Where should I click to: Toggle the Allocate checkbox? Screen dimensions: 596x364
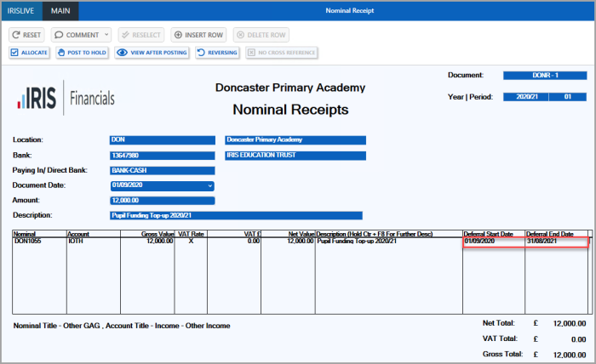14,53
